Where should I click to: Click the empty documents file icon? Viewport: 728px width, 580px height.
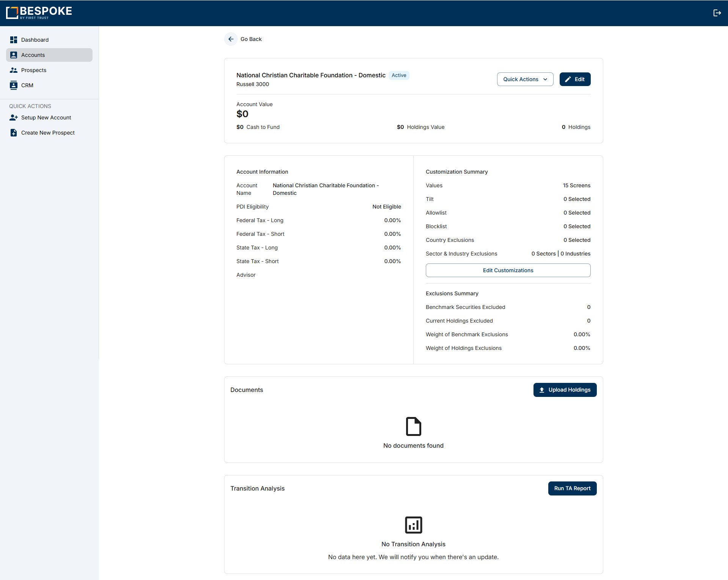413,426
